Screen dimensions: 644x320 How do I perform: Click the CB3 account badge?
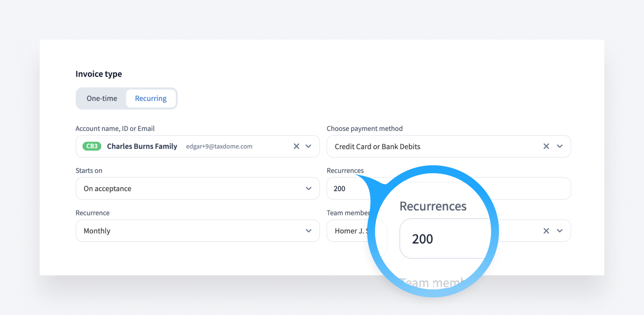click(x=92, y=146)
